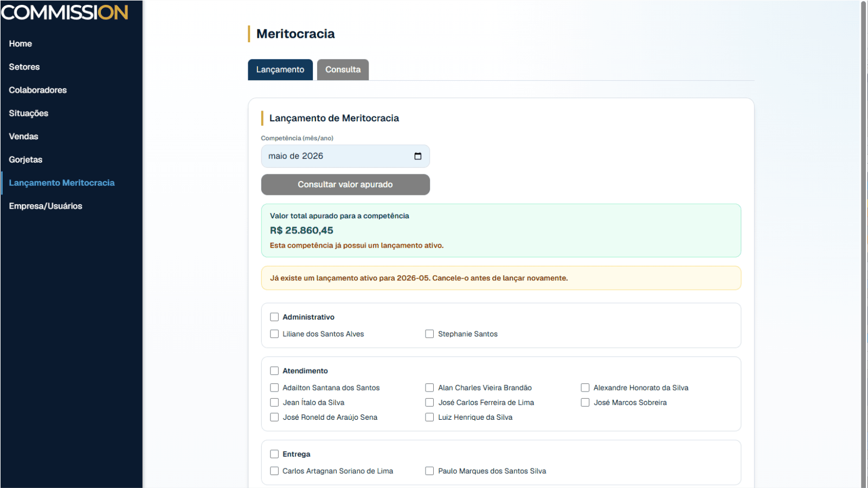Viewport: 868px width, 488px height.
Task: Toggle the José Marcos Sobreira checkbox
Action: click(585, 402)
